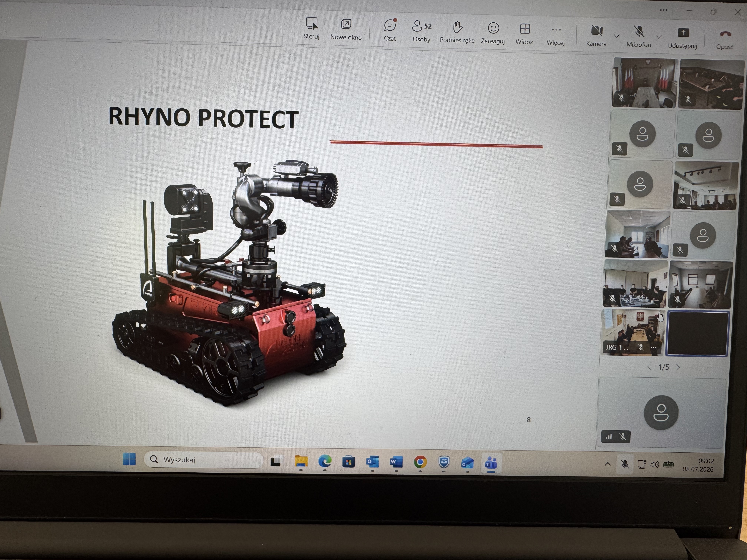747x560 pixels.
Task: Turn on the Kamera camera
Action: point(596,36)
